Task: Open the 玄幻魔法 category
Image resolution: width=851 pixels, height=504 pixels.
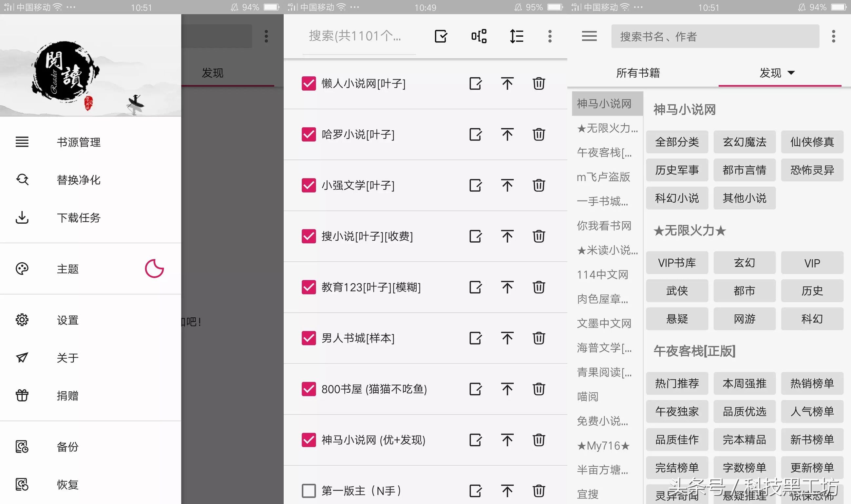Action: coord(745,142)
